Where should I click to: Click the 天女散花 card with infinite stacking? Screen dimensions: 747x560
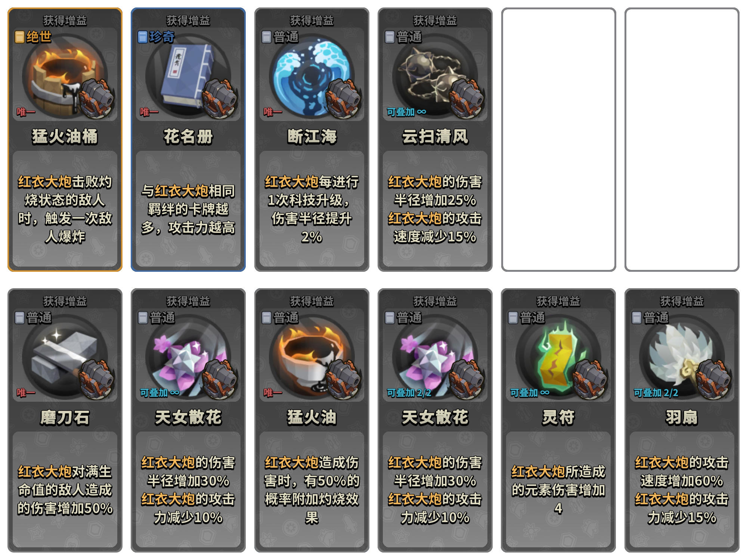point(188,420)
